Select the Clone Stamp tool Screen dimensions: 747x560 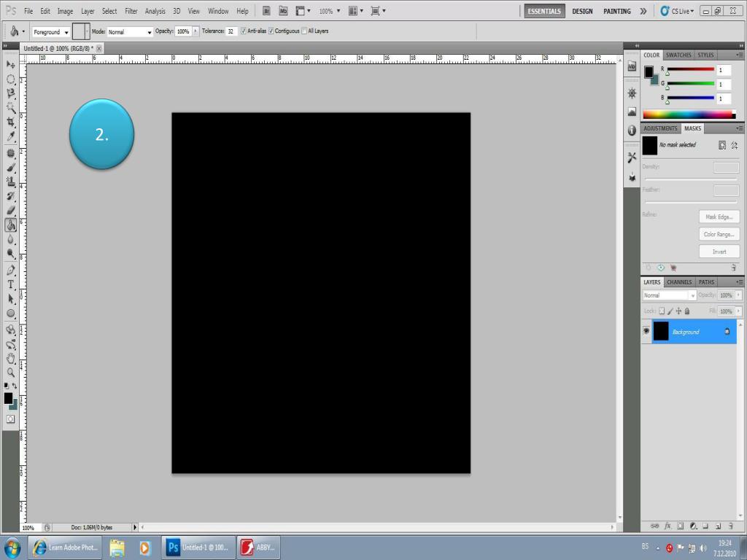click(x=10, y=182)
